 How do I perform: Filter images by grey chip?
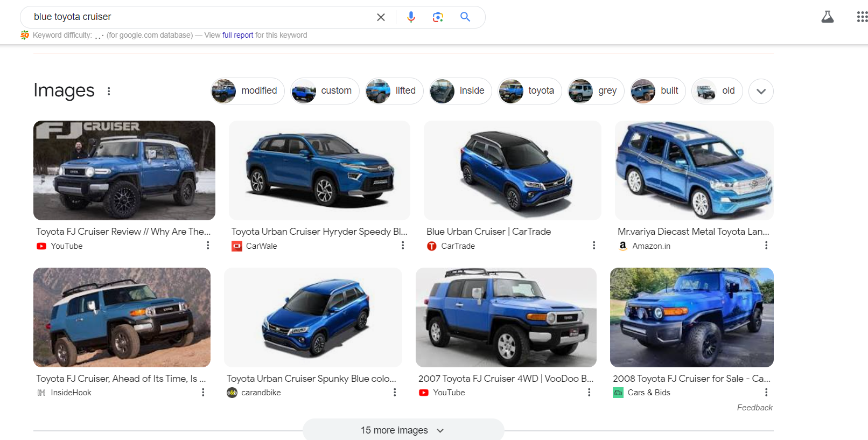click(596, 91)
